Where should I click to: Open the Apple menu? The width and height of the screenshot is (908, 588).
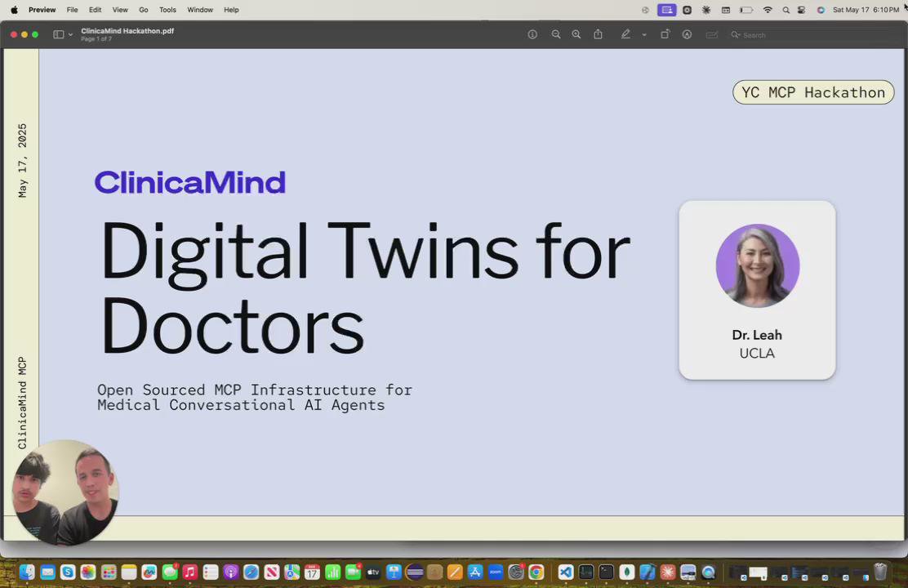click(15, 10)
